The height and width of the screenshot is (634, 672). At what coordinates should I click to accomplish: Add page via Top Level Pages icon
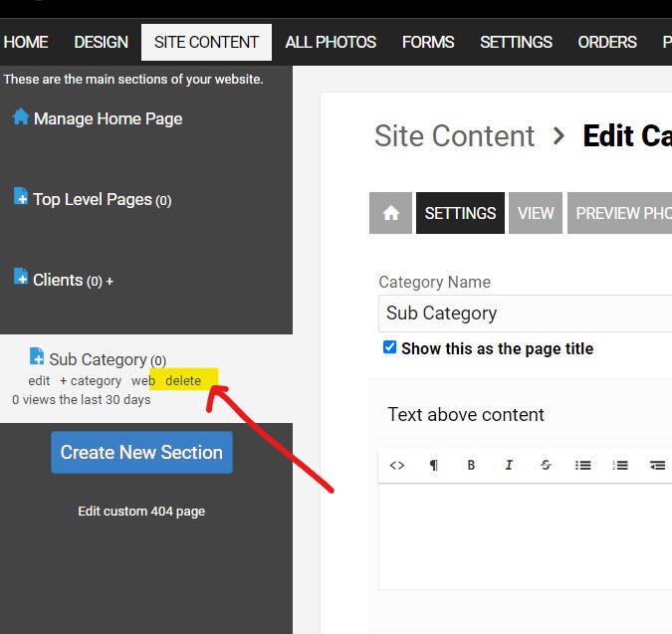tap(21, 196)
